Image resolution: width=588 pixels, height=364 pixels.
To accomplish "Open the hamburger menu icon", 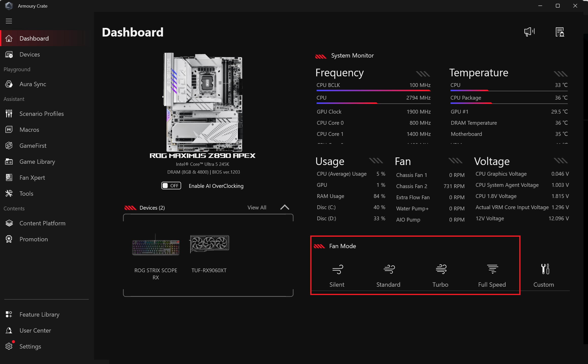I will click(9, 21).
